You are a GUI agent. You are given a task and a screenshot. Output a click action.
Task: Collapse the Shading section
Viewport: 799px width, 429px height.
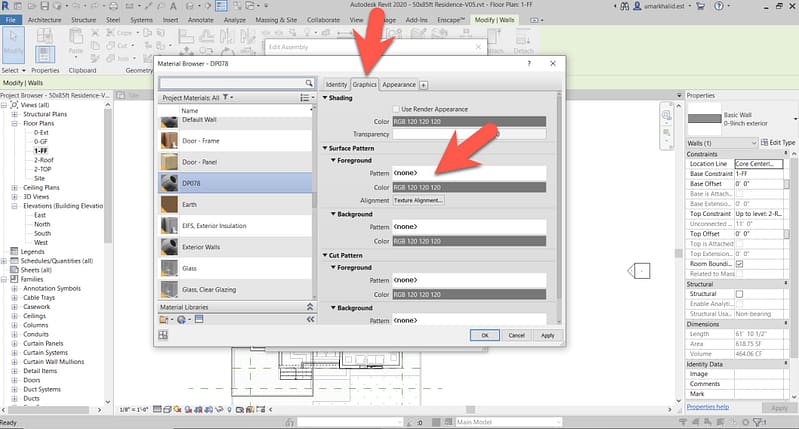325,97
